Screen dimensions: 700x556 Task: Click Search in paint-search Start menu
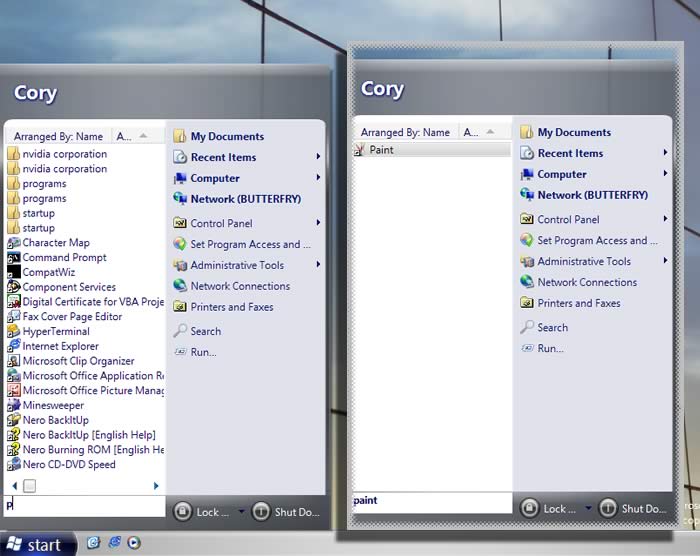tap(544, 327)
